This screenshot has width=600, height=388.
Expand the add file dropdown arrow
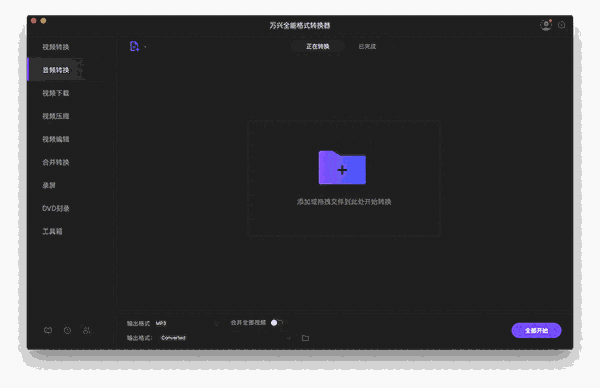(145, 47)
